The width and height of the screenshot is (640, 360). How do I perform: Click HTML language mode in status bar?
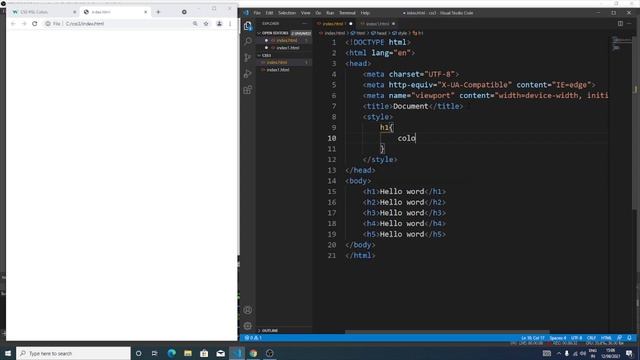coord(606,338)
